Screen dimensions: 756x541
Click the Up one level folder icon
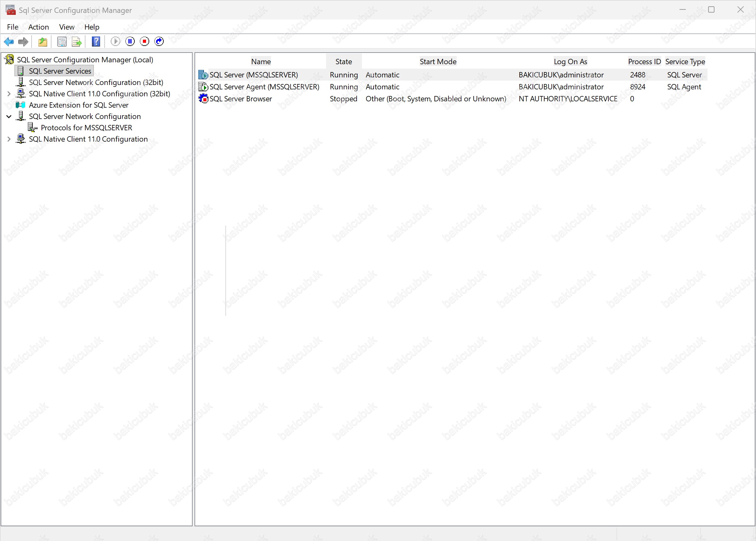pos(43,42)
